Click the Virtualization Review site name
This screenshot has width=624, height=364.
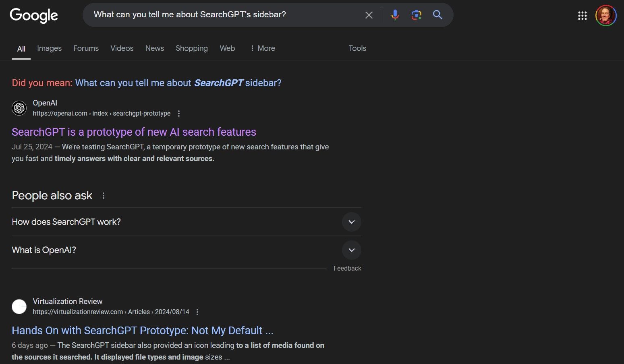coord(68,302)
